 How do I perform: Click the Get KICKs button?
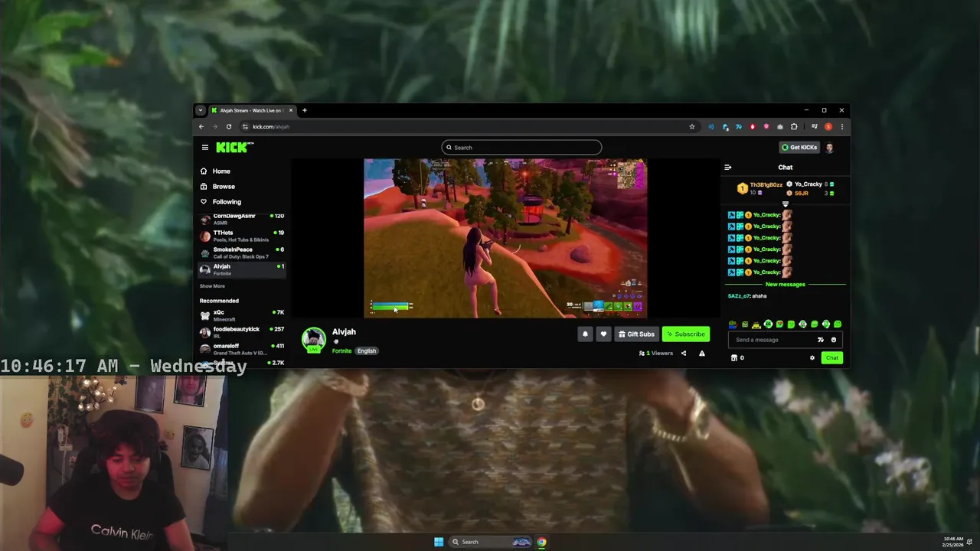point(799,148)
